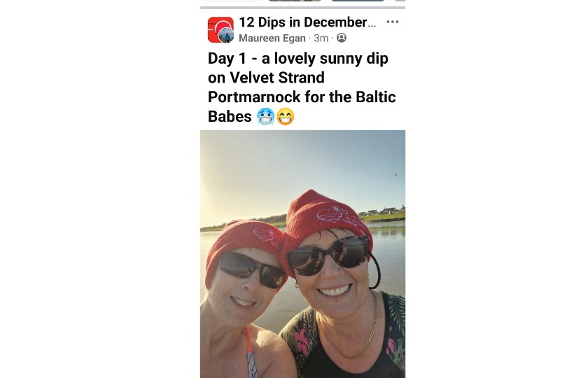This screenshot has height=378, width=588.
Task: Open the dark blue partial card at top
Action: tap(358, 1)
